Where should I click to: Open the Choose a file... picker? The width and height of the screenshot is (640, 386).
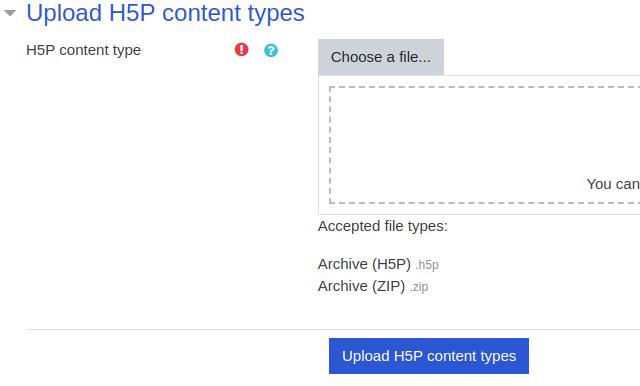[381, 57]
